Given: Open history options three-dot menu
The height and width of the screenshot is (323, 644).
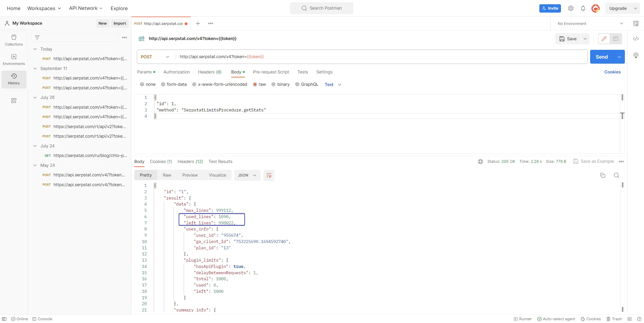Looking at the screenshot, I should 125,37.
